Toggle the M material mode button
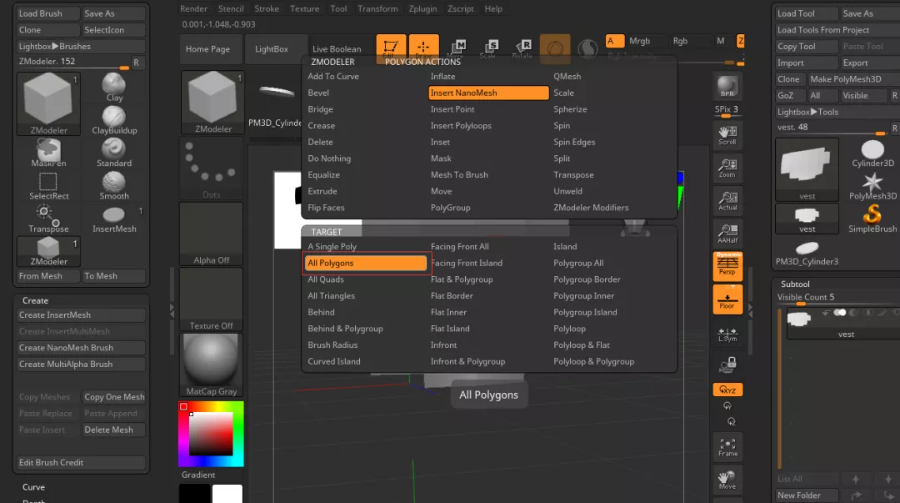The width and height of the screenshot is (900, 503). click(720, 41)
